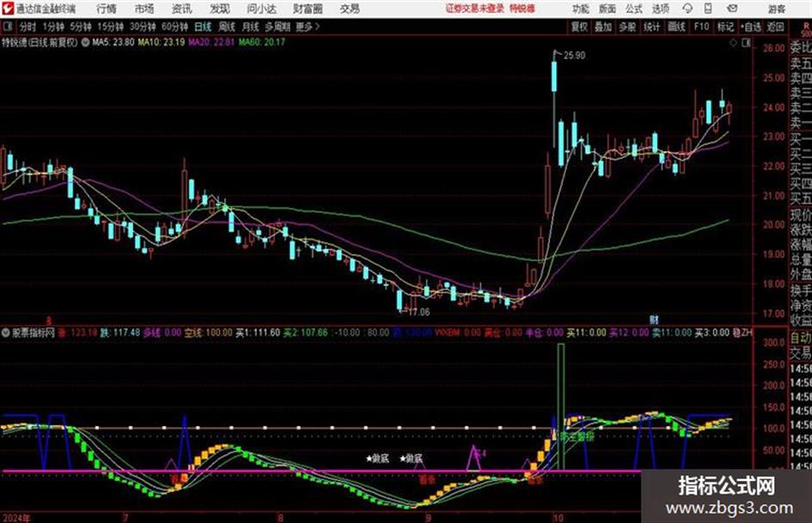Click the 标记 mark toolbar button
Screen dimensions: 812x523
point(725,27)
